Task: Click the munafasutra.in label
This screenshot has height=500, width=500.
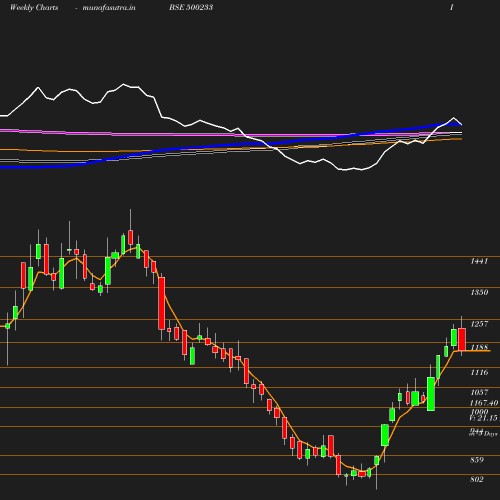Action: (x=109, y=8)
